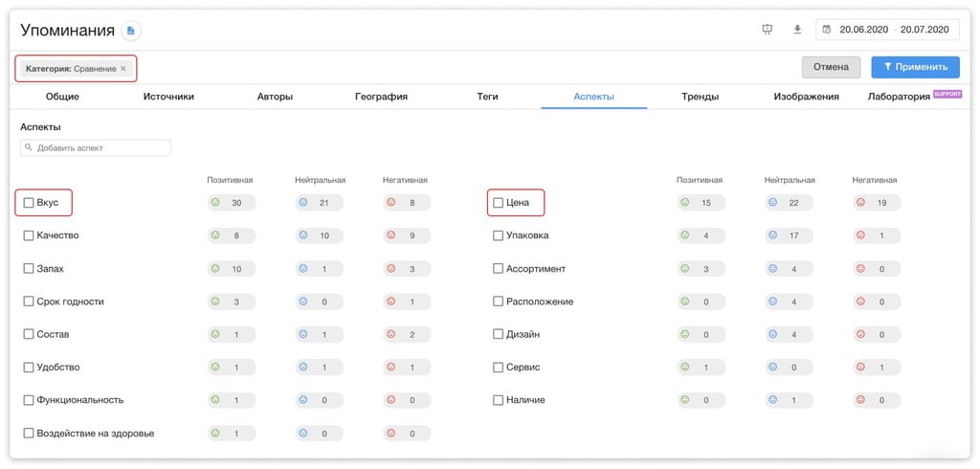
Task: Check the Наличие checkbox
Action: click(x=498, y=400)
